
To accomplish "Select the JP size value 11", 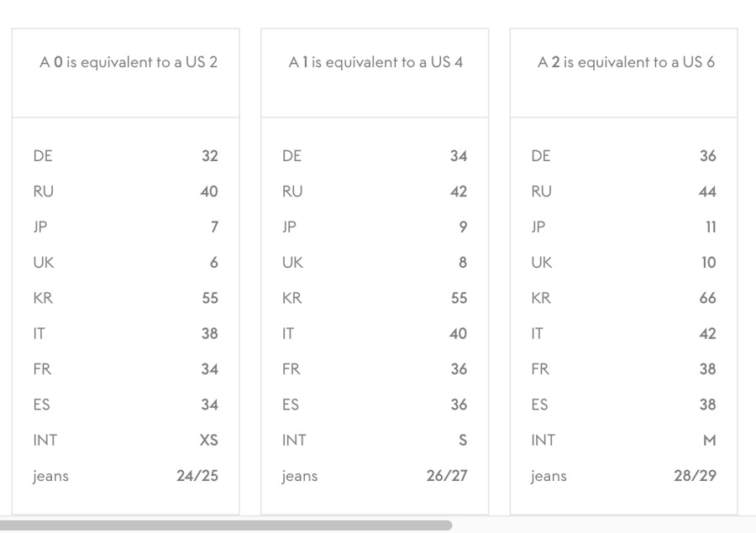I will coord(711,227).
